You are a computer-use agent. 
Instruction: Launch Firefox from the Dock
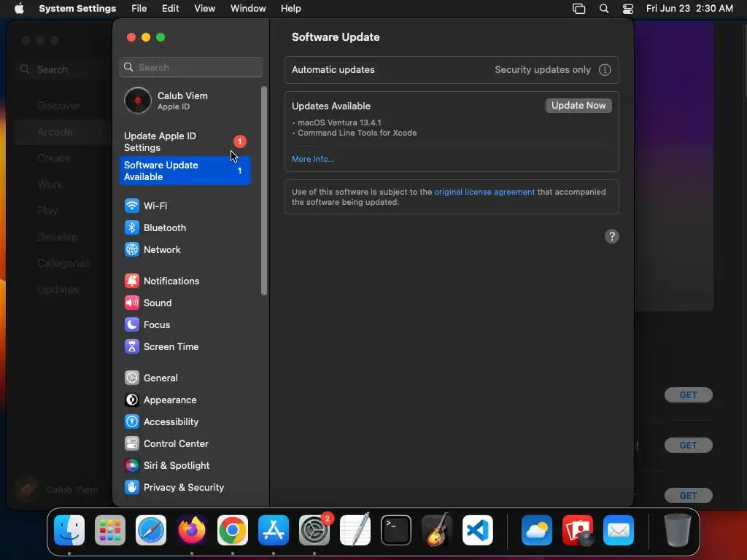coord(192,530)
